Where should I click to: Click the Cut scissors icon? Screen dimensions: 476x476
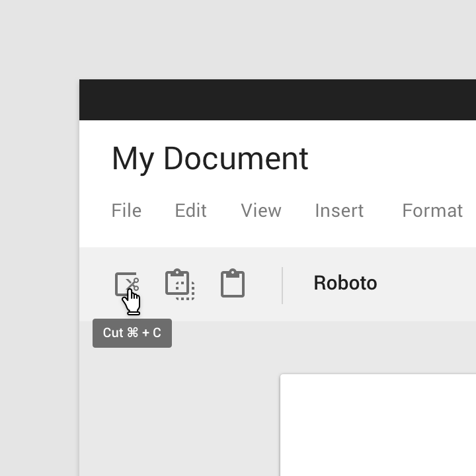coord(126,284)
